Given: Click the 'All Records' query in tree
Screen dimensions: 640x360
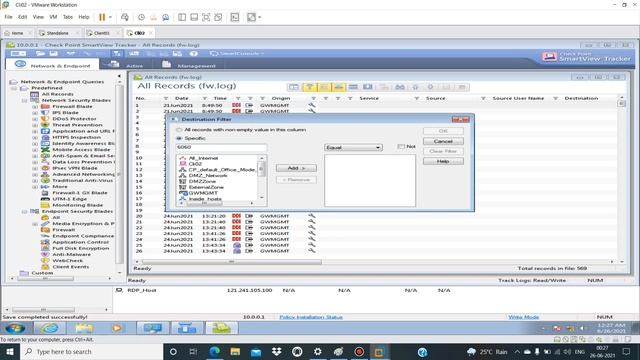Looking at the screenshot, I should point(58,94).
